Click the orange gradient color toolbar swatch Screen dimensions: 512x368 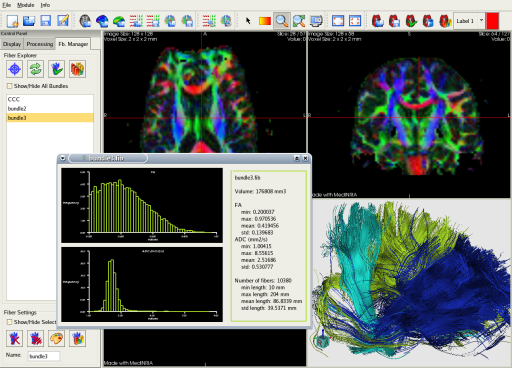(x=265, y=21)
